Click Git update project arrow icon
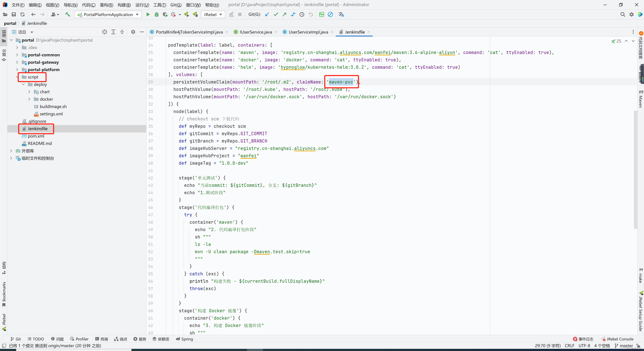The width and height of the screenshot is (644, 351). click(x=267, y=14)
